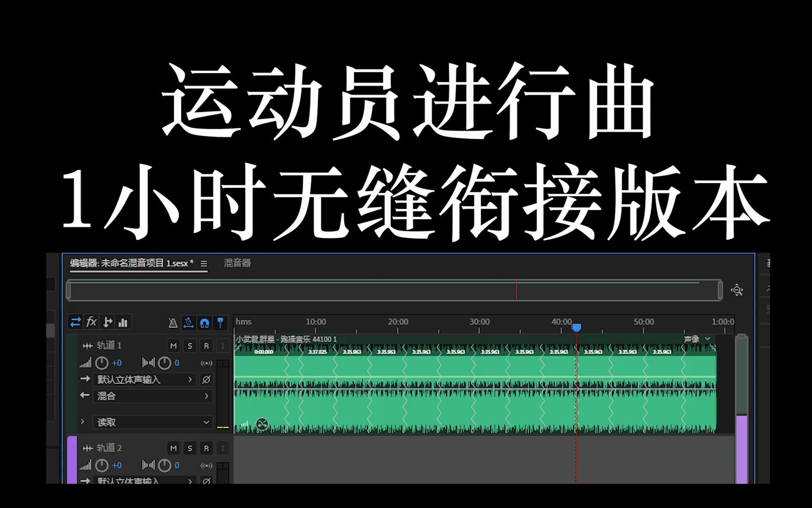The image size is (812, 508).
Task: Show the Sends view in track controls
Action: click(x=108, y=322)
